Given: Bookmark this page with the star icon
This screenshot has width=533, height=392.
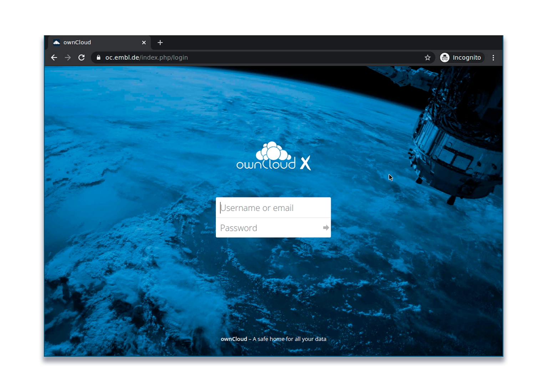Looking at the screenshot, I should (x=427, y=57).
